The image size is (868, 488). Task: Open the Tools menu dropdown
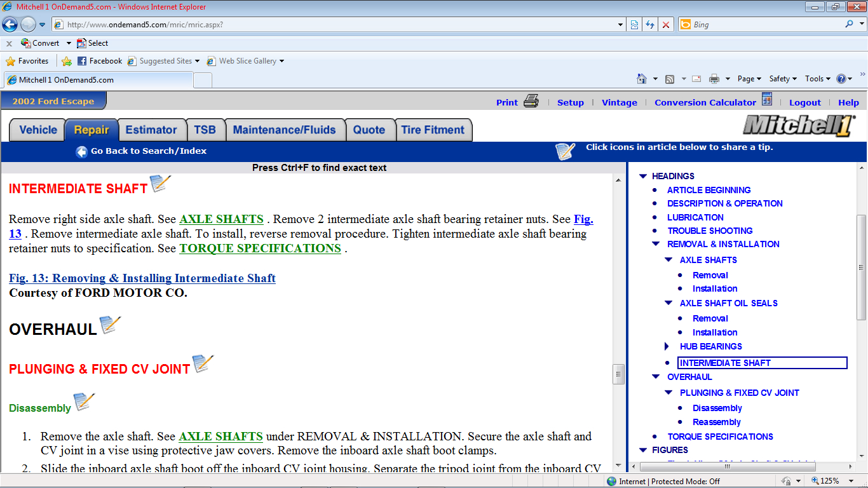[818, 79]
